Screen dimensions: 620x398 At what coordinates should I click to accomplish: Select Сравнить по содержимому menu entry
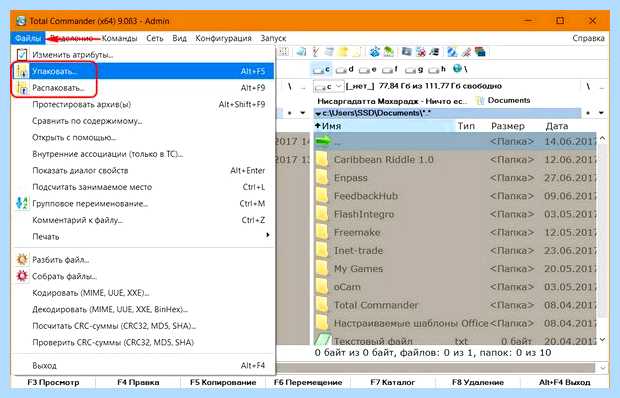(x=144, y=121)
